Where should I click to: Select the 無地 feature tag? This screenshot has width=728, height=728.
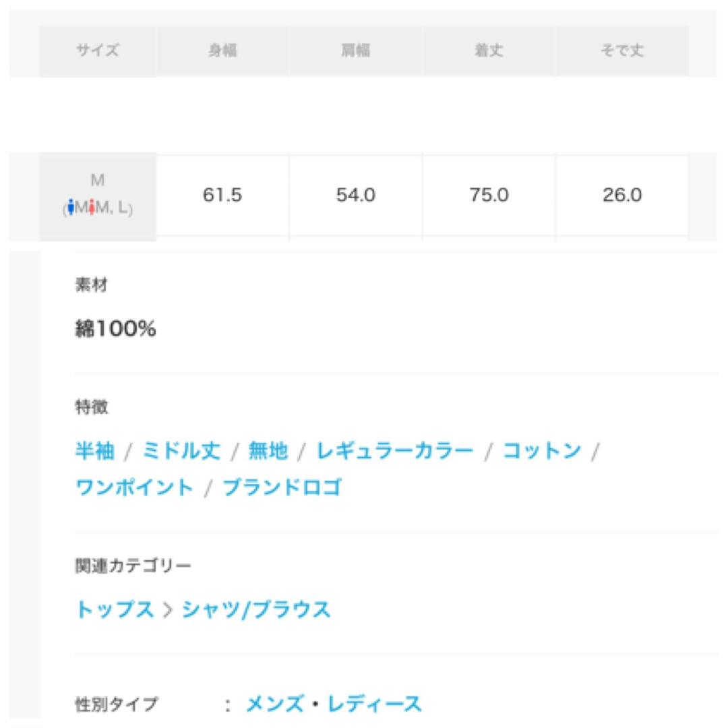coord(268,451)
